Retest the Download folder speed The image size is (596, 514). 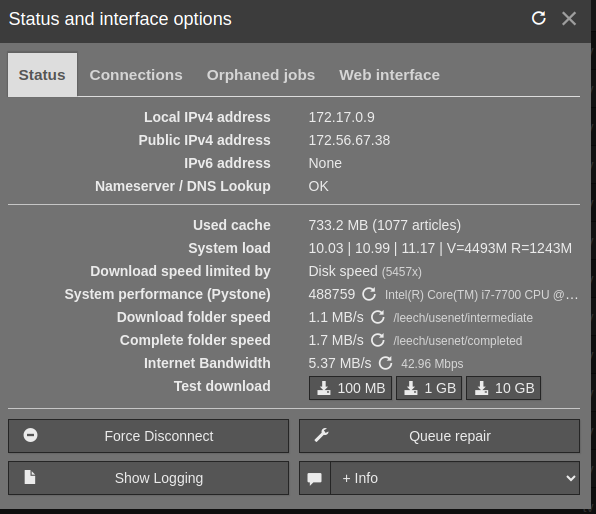(x=377, y=317)
